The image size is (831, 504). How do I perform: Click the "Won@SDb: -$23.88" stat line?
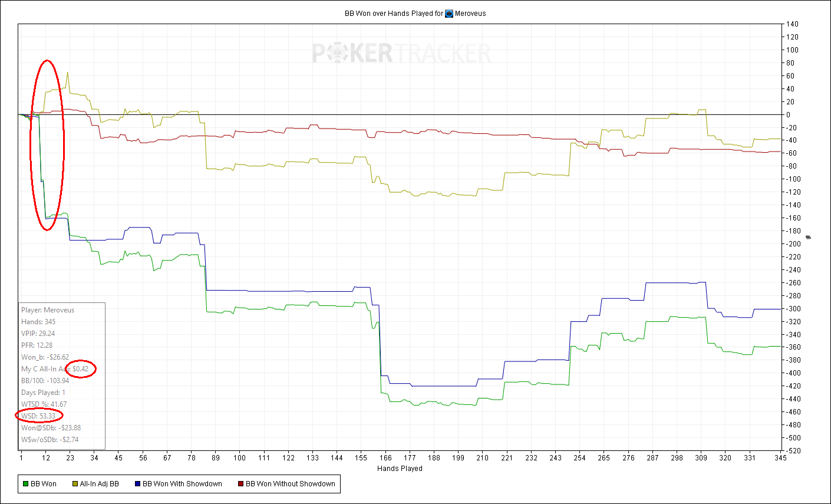coord(51,428)
